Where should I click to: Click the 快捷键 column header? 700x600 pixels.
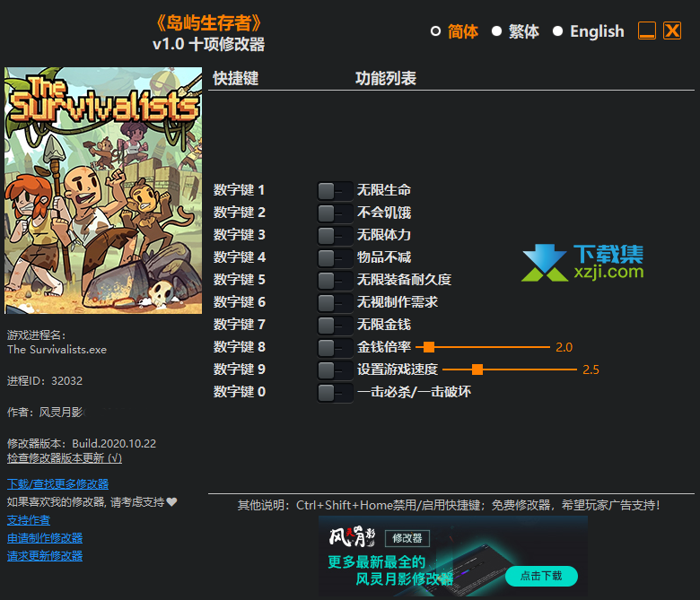click(236, 79)
